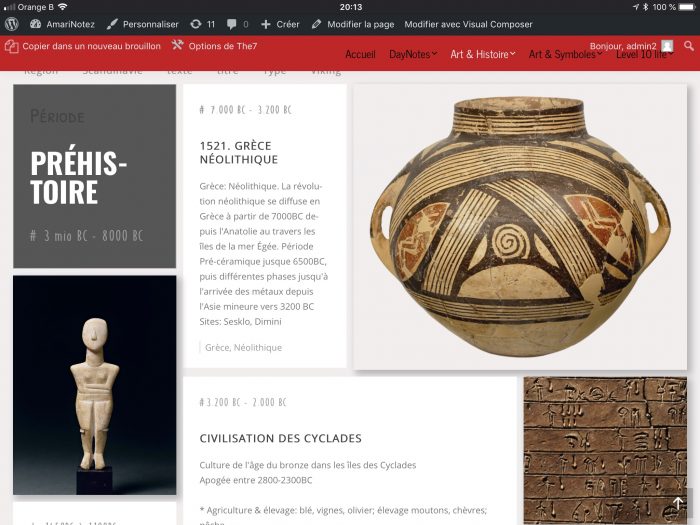Go to the Accueil menu item
The height and width of the screenshot is (525, 700).
coord(360,54)
